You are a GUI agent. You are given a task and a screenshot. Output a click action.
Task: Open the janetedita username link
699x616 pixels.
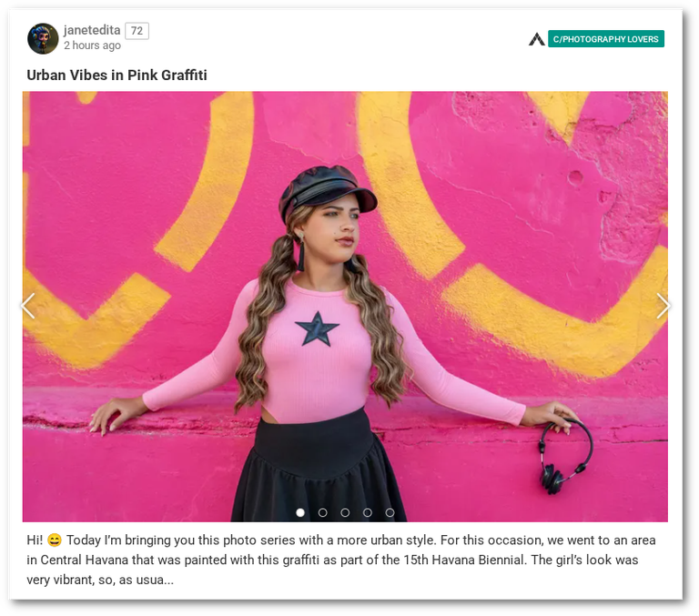click(x=92, y=30)
